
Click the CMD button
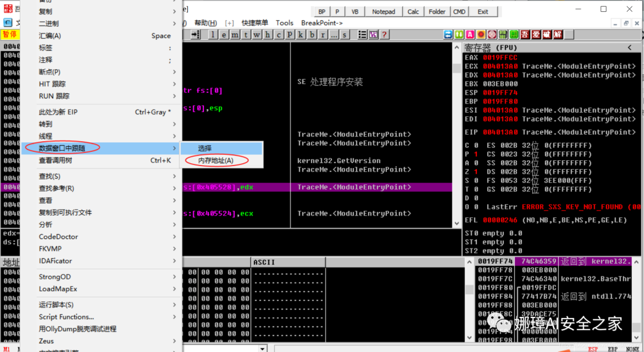coord(459,11)
